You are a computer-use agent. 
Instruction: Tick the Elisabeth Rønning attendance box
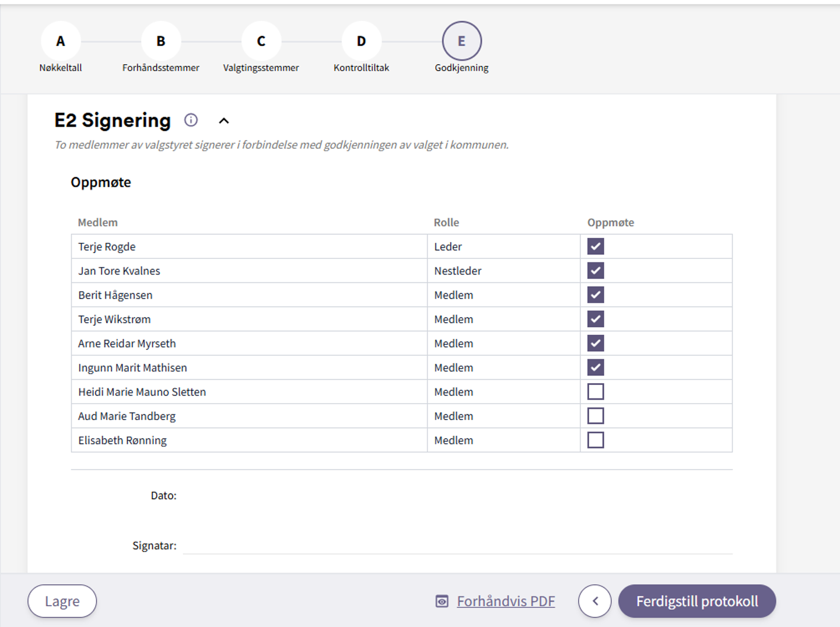pos(596,440)
